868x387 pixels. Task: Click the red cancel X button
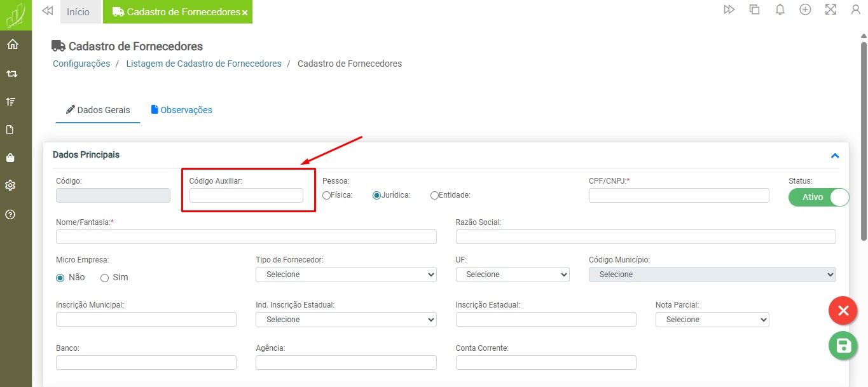843,311
